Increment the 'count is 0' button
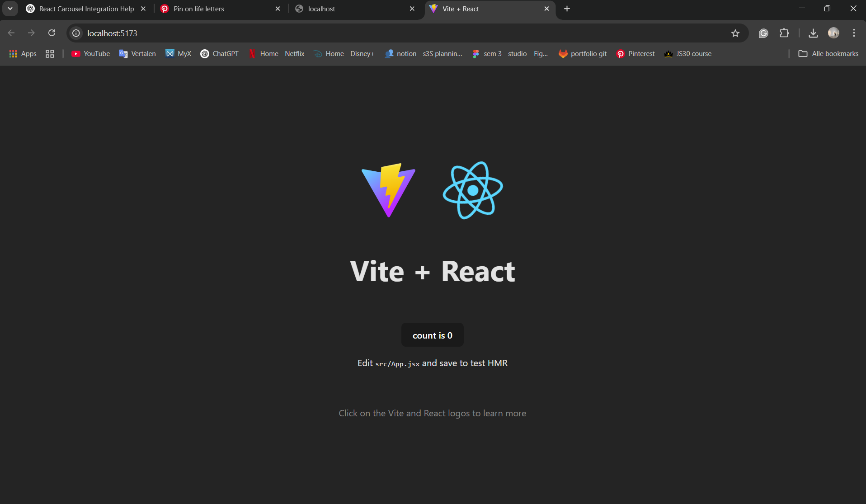Image resolution: width=866 pixels, height=504 pixels. (x=433, y=335)
